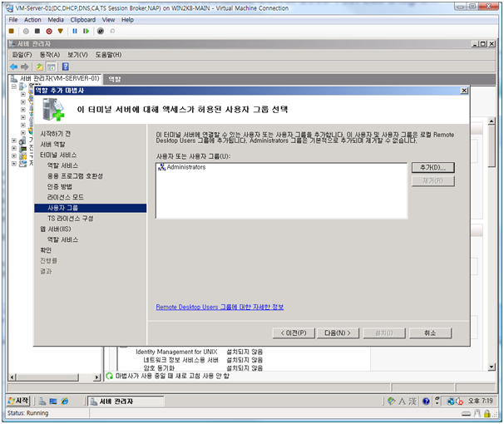Click the 서버 관리자 taskbar button

[x=126, y=402]
